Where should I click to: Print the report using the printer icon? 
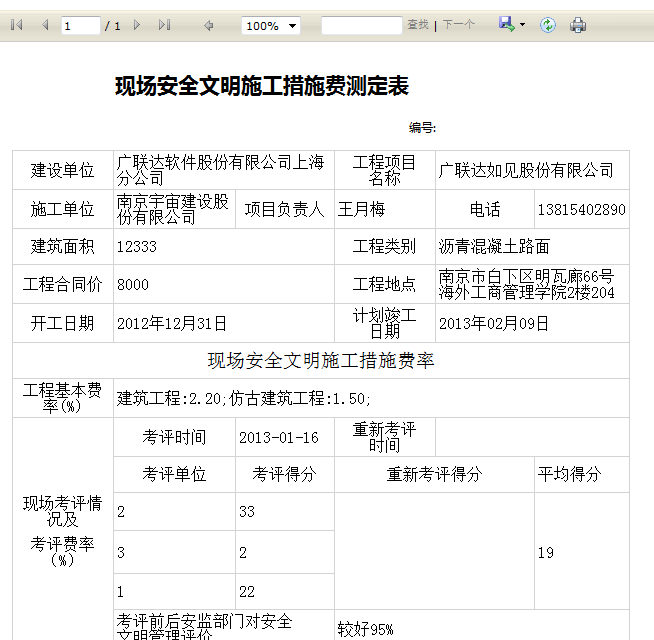tap(578, 25)
